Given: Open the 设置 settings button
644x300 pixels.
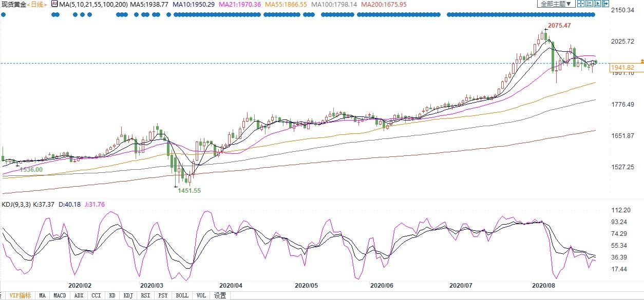Looking at the screenshot, I should click(x=220, y=295).
